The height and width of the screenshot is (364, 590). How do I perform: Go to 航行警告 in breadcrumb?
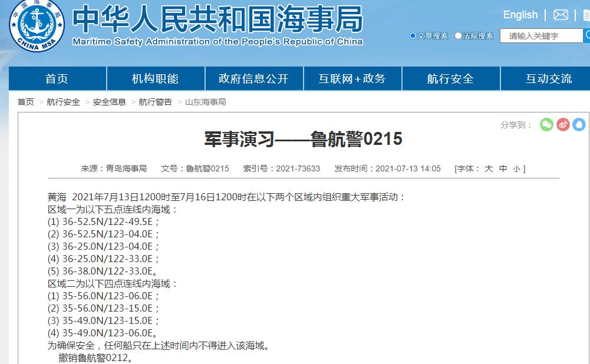(156, 102)
